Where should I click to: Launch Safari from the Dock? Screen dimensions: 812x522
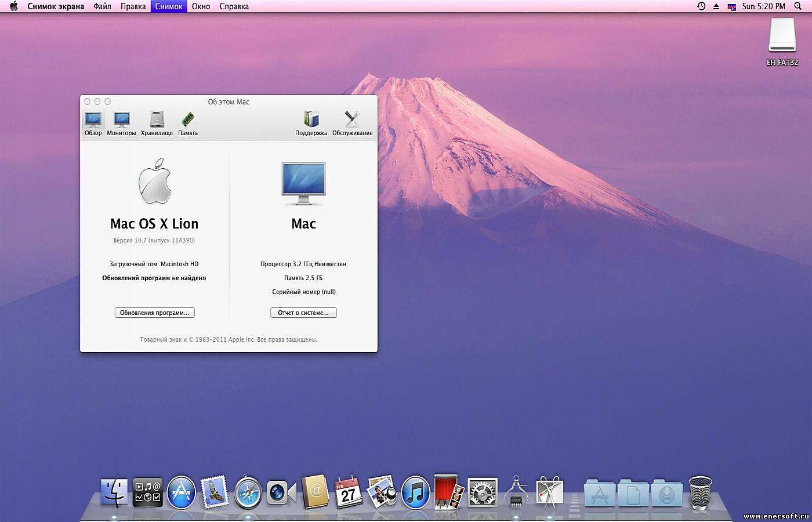(248, 493)
